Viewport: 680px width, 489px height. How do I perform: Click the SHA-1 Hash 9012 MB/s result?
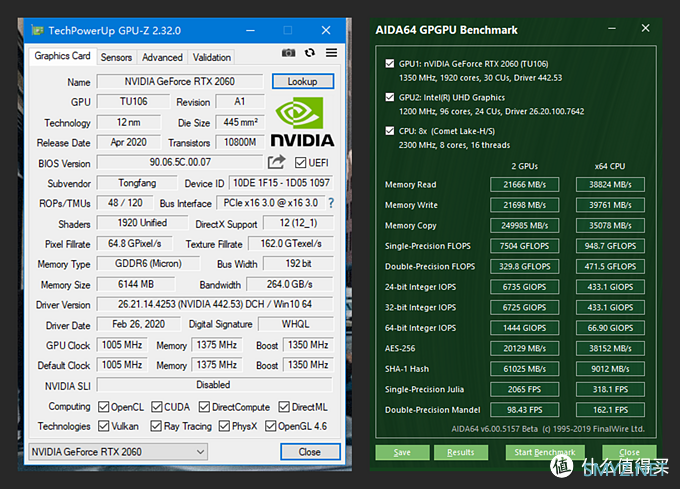[610, 368]
